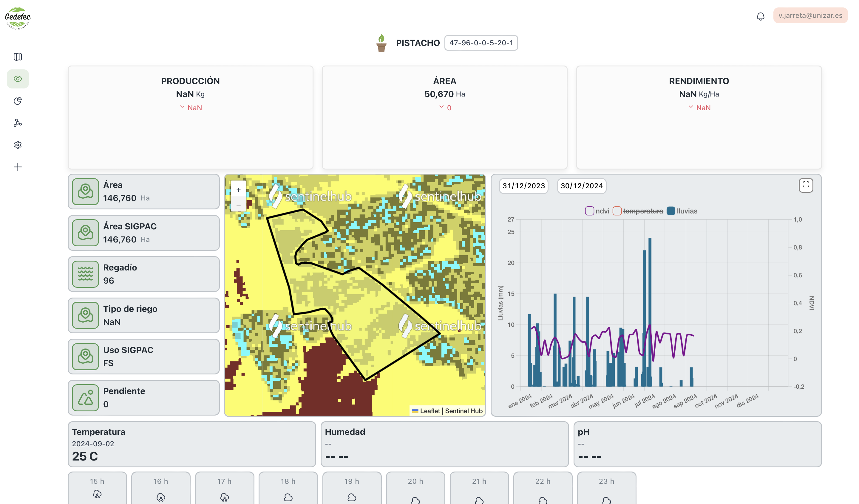Click the network nodes sidebar icon
Viewport: 859px width, 504px height.
pyautogui.click(x=18, y=123)
